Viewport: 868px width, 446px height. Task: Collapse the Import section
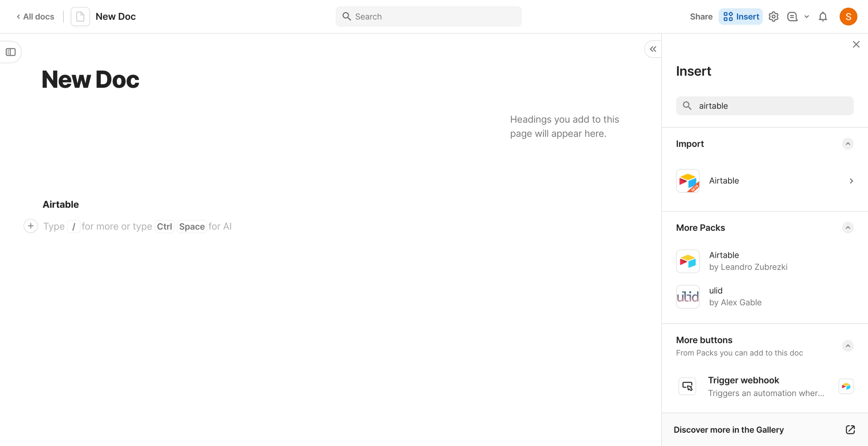848,144
